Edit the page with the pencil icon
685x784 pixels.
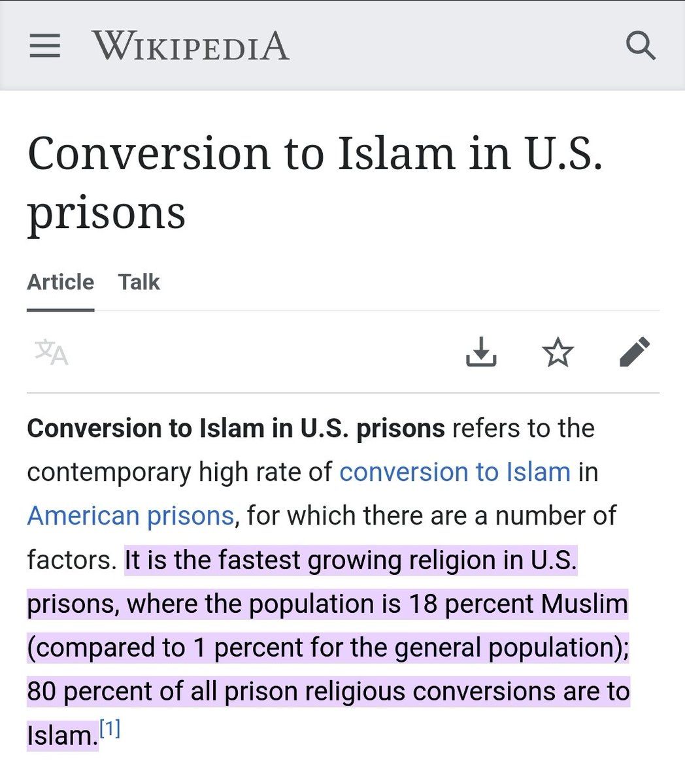coord(635,352)
